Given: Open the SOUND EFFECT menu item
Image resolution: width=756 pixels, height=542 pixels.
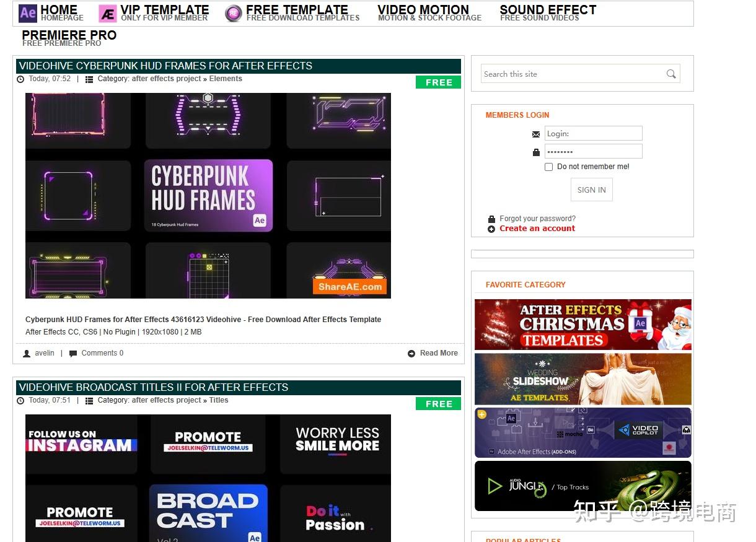Looking at the screenshot, I should point(548,12).
